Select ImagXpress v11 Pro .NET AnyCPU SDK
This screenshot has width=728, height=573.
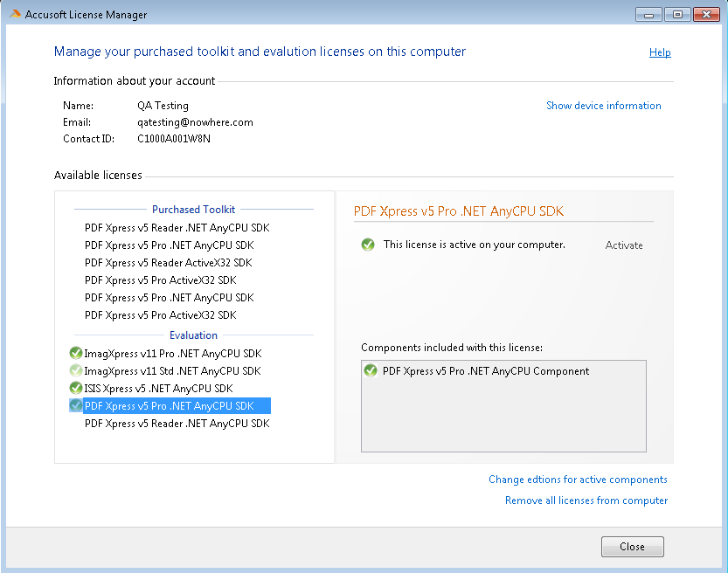click(172, 354)
